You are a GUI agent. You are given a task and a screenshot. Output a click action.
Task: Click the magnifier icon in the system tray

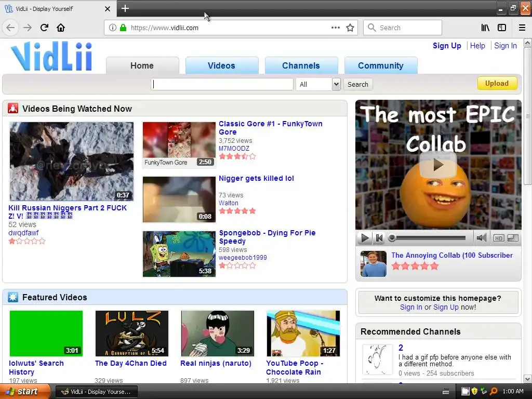[x=494, y=391]
